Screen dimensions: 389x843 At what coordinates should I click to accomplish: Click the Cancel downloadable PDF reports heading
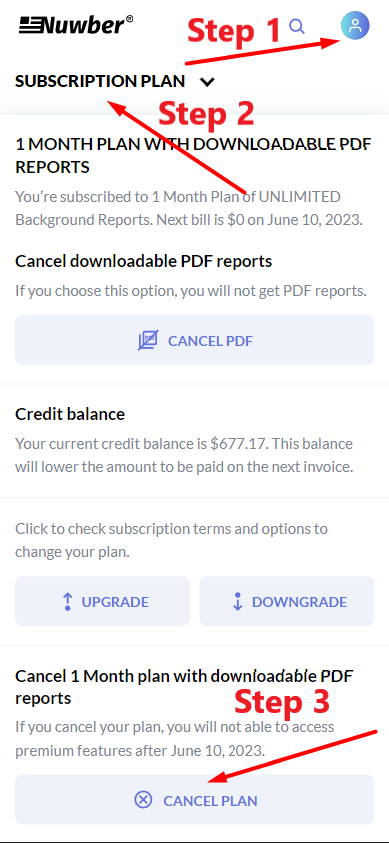tap(143, 261)
